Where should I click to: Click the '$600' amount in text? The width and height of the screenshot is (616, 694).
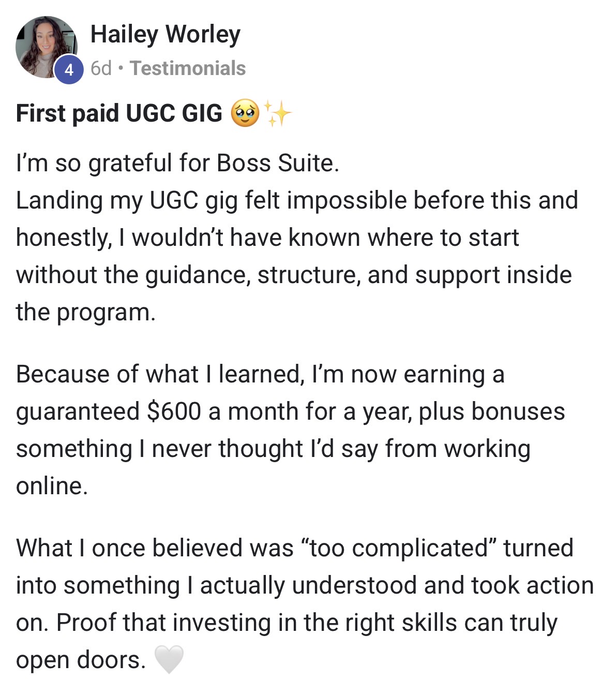174,411
